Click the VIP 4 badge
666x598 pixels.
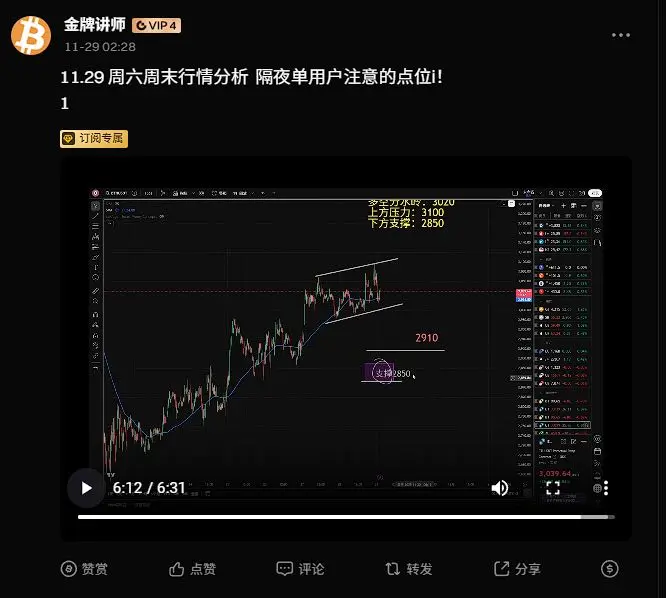tap(156, 25)
